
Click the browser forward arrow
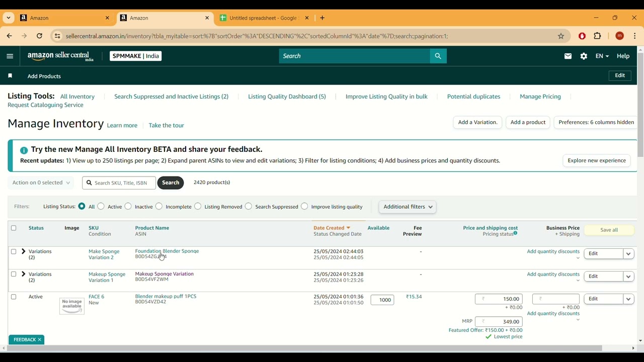[x=24, y=36]
